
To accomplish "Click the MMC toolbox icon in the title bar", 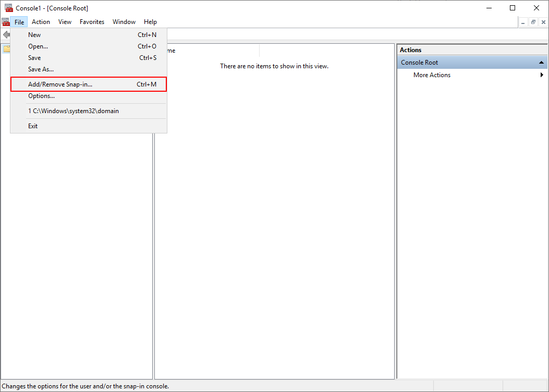I will 8,8.
